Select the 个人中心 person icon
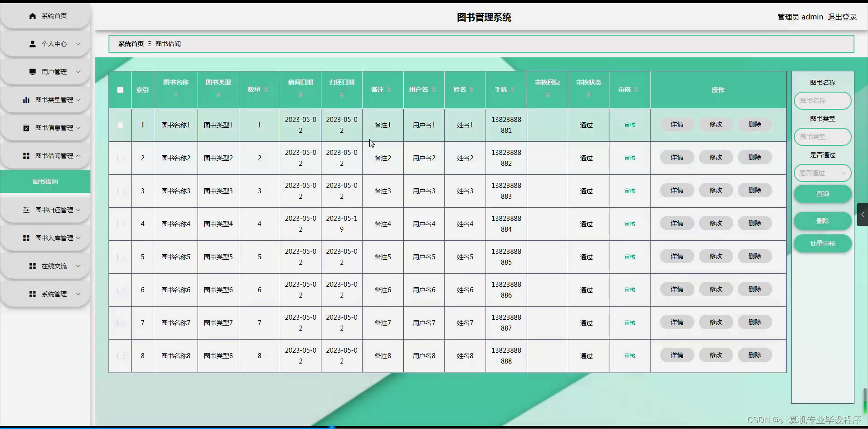 click(x=32, y=44)
